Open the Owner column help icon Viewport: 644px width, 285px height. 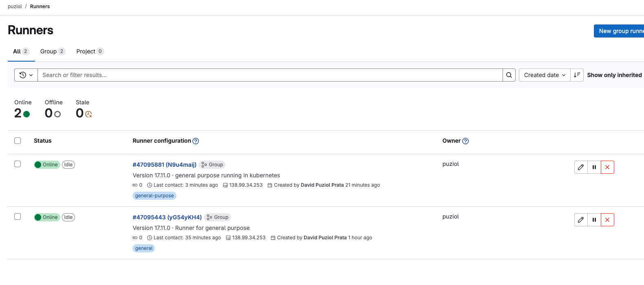click(x=465, y=141)
